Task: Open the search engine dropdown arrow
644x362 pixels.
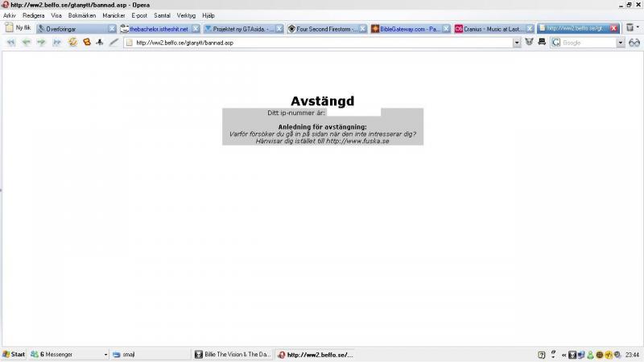Action: (x=620, y=43)
